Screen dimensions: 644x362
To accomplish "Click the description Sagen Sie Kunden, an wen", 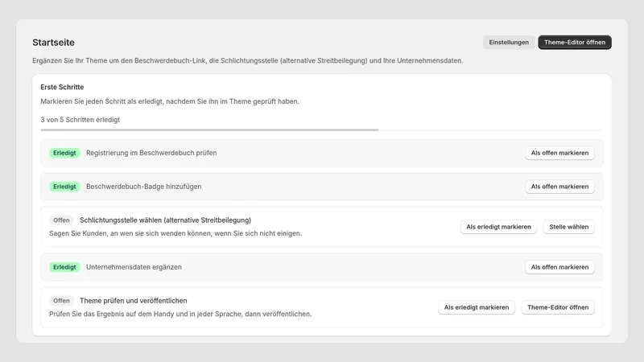I will 175,233.
